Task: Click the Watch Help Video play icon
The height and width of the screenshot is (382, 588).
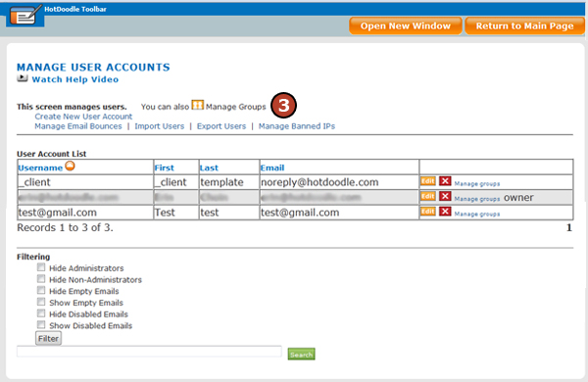Action: coord(23,78)
